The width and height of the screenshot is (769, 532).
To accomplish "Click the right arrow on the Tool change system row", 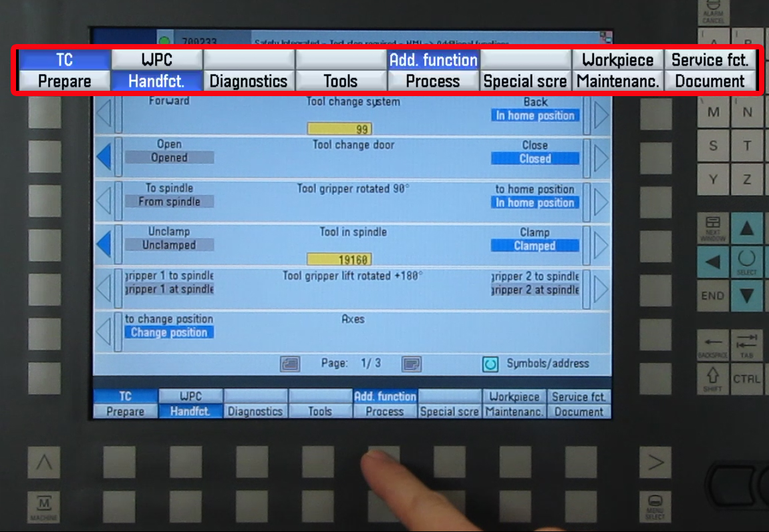I will tap(601, 115).
